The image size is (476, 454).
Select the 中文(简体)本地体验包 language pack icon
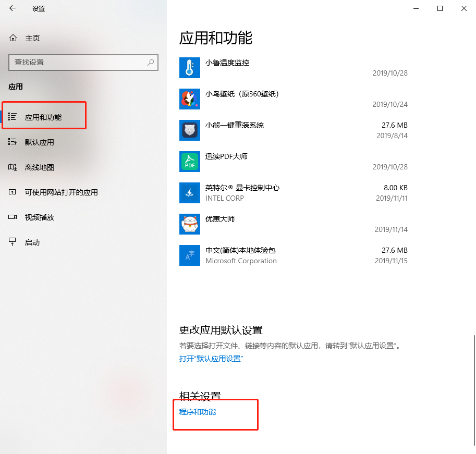point(189,255)
